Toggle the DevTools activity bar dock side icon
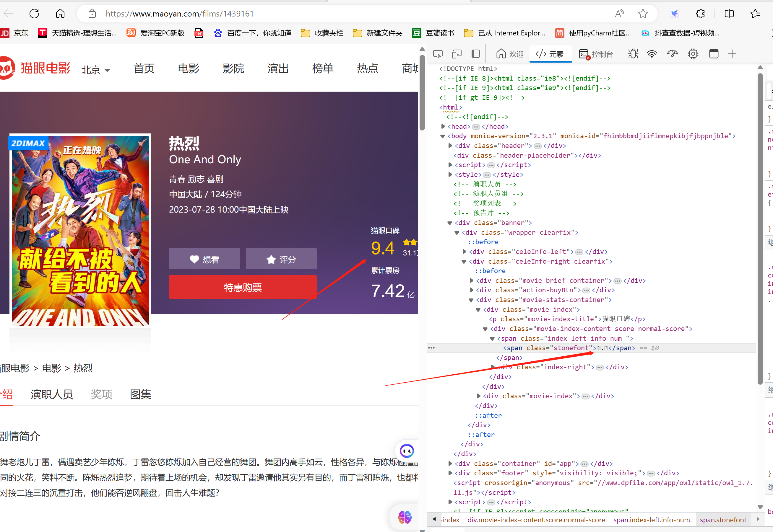The height and width of the screenshot is (532, 773). 475,54
